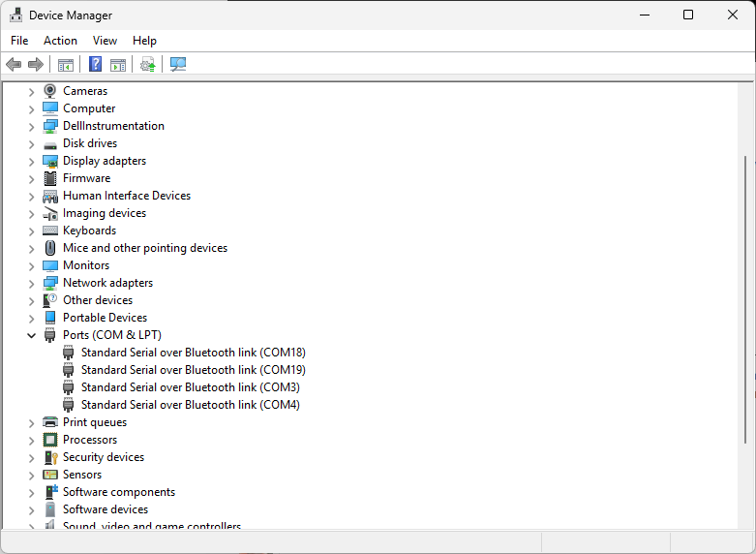Select Standard Serial over Bluetooth link (COM4)
This screenshot has height=554, width=756.
coord(191,405)
